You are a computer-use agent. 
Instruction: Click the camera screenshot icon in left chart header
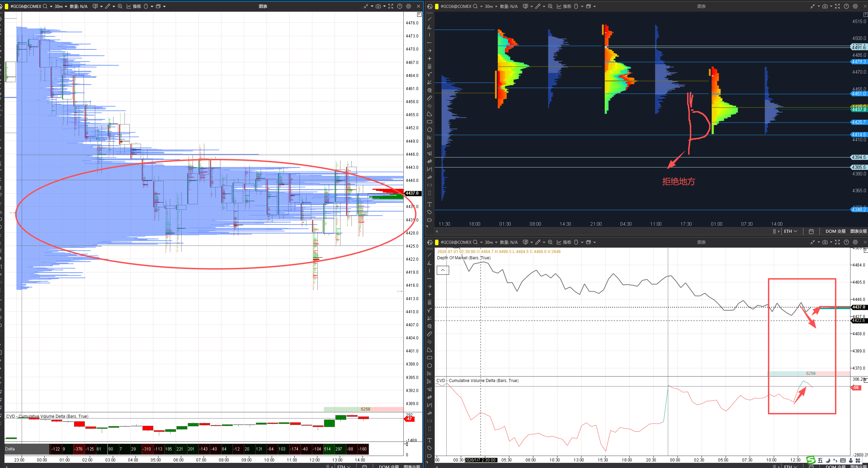[x=378, y=6]
